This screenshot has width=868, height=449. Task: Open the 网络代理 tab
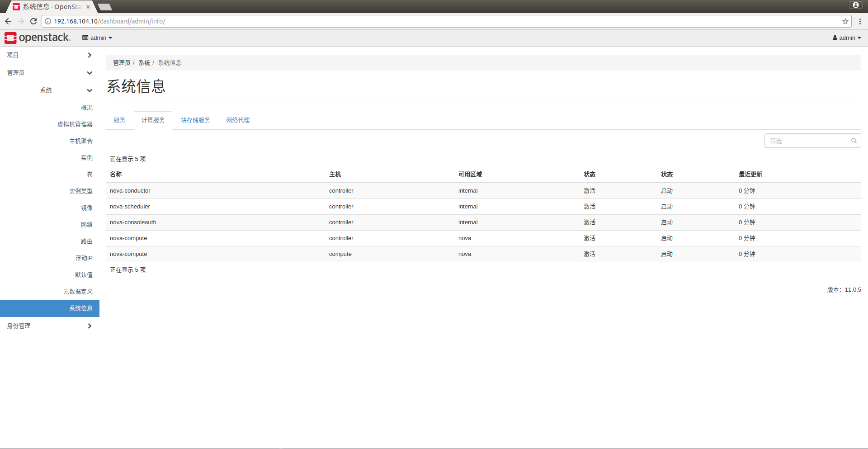tap(238, 120)
